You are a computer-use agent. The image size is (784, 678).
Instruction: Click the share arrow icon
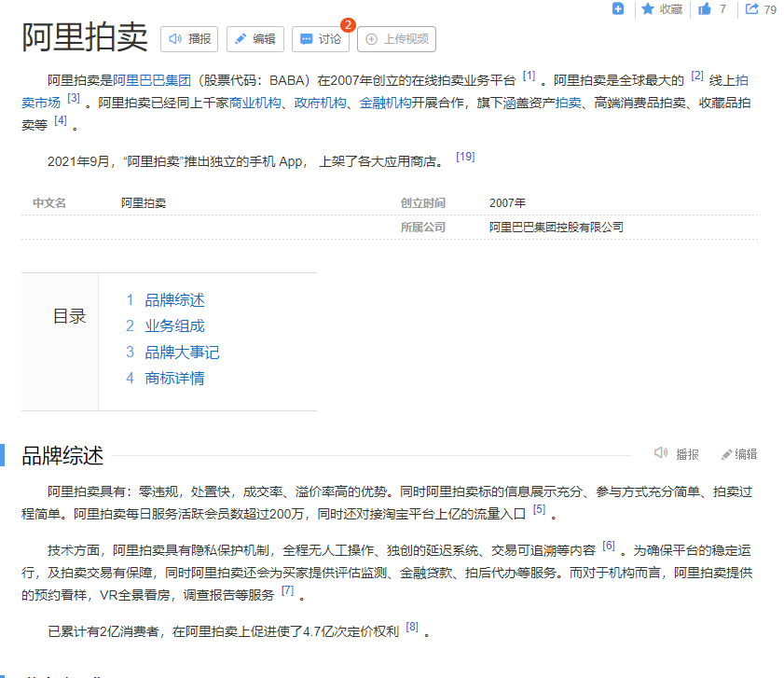pyautogui.click(x=751, y=8)
